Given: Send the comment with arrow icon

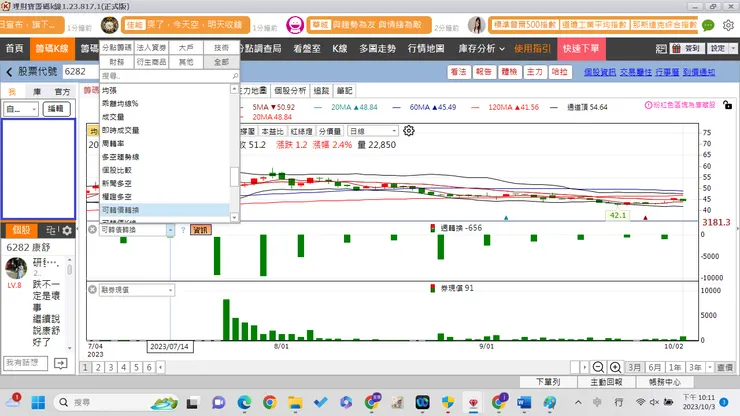Looking at the screenshot, I should [60, 363].
